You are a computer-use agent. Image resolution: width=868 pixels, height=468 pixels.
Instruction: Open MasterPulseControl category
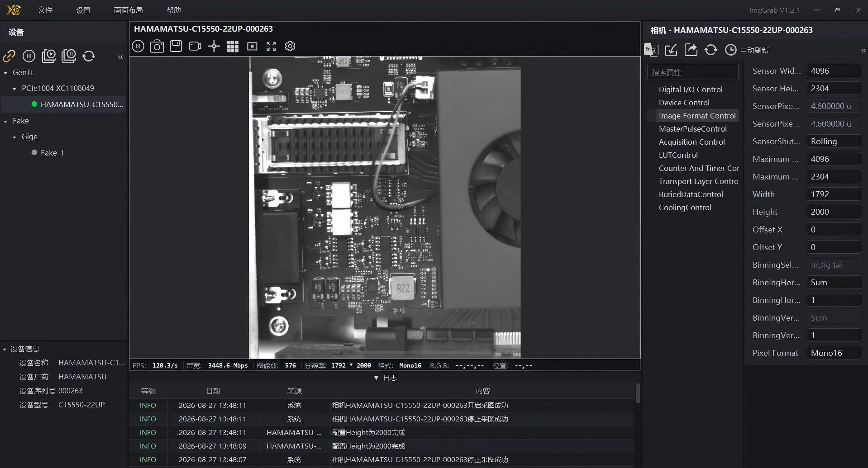[693, 129]
